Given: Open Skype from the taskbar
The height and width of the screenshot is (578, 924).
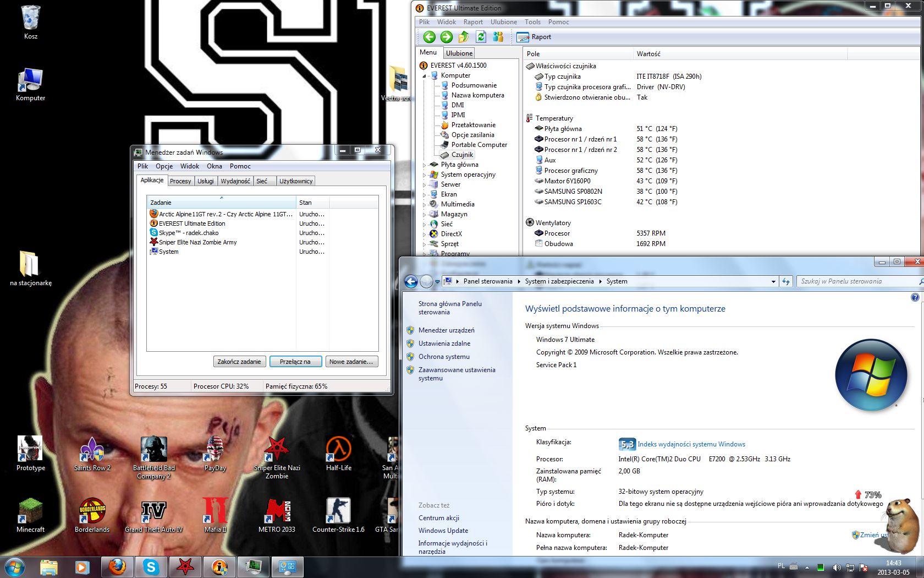Looking at the screenshot, I should pyautogui.click(x=151, y=567).
